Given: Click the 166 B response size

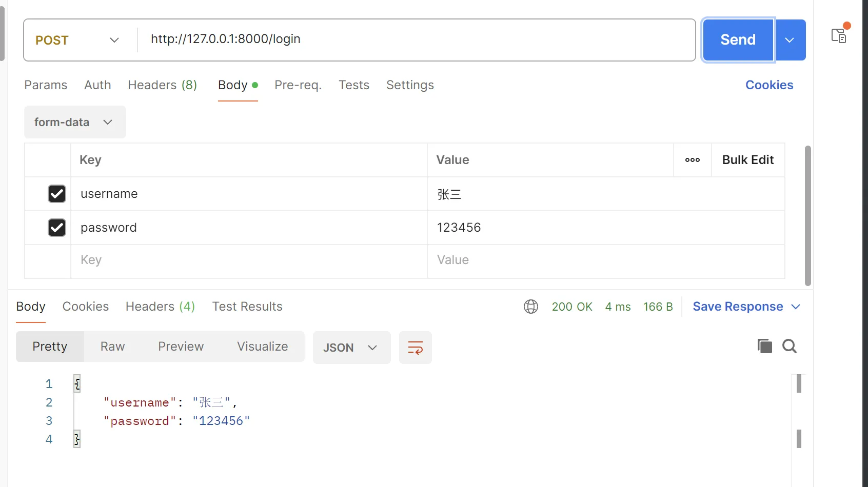Looking at the screenshot, I should [x=658, y=307].
